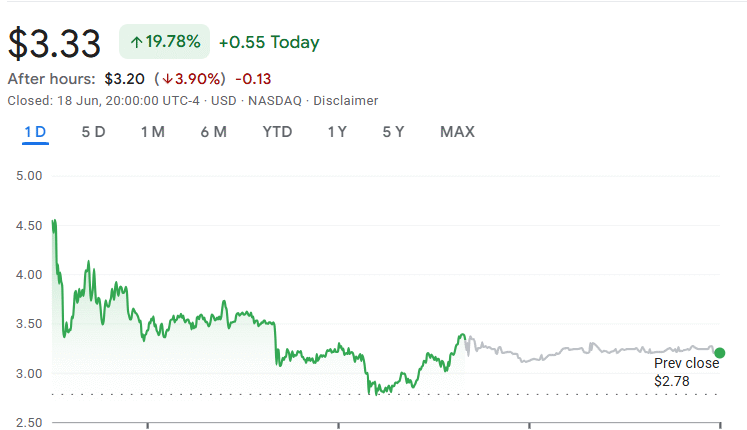This screenshot has height=430, width=747.
Task: Show the 1M price history
Action: pos(152,132)
